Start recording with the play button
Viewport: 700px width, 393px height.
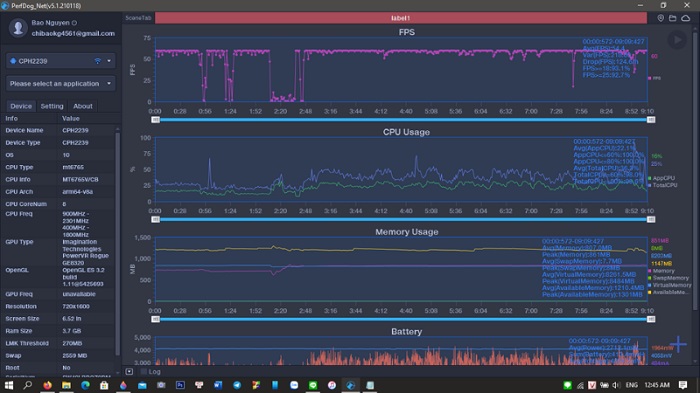677,40
